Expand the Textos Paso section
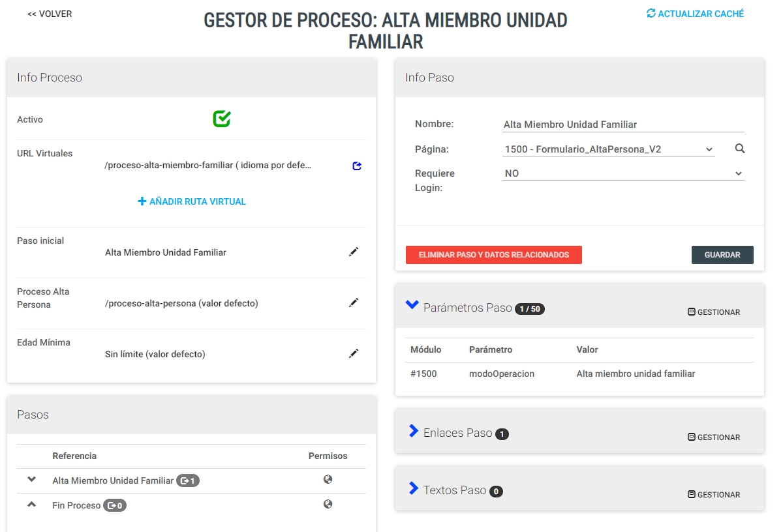Image resolution: width=783 pixels, height=532 pixels. tap(413, 488)
